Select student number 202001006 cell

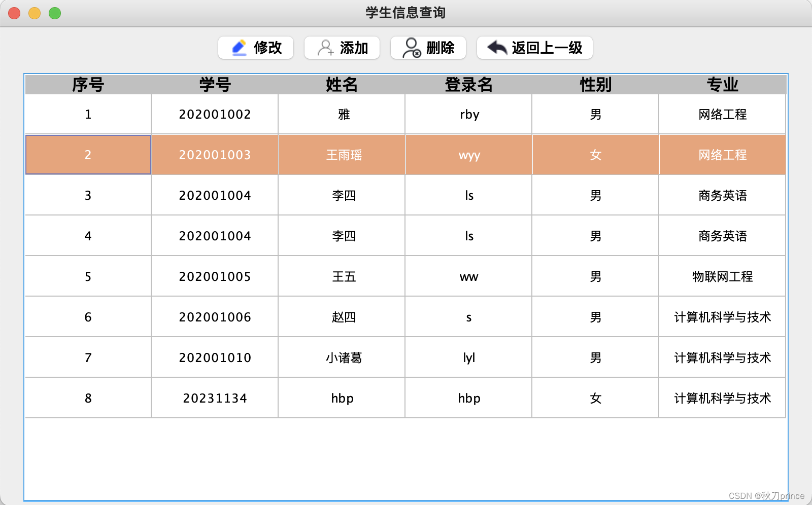[215, 317]
